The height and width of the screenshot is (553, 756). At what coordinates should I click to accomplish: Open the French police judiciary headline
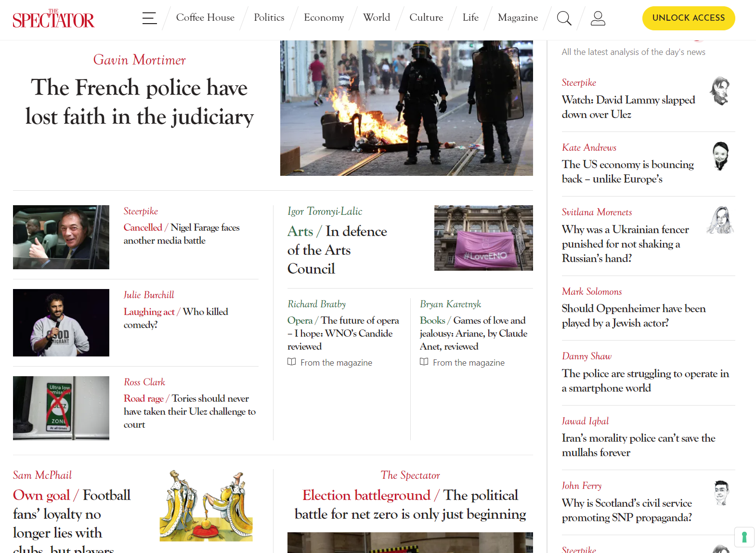(139, 102)
